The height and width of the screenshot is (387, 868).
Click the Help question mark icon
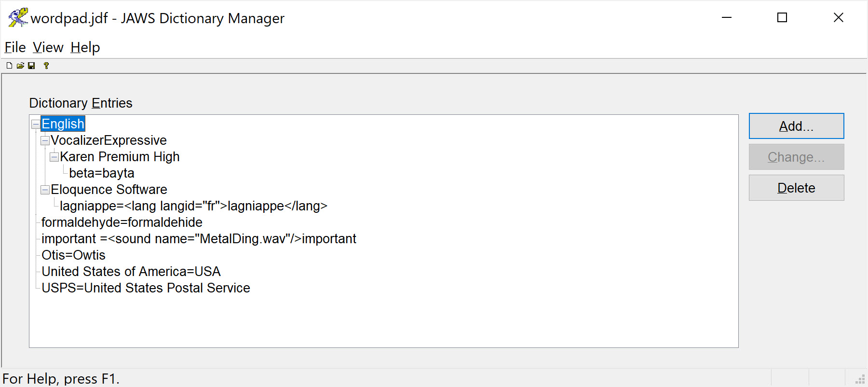click(x=46, y=66)
